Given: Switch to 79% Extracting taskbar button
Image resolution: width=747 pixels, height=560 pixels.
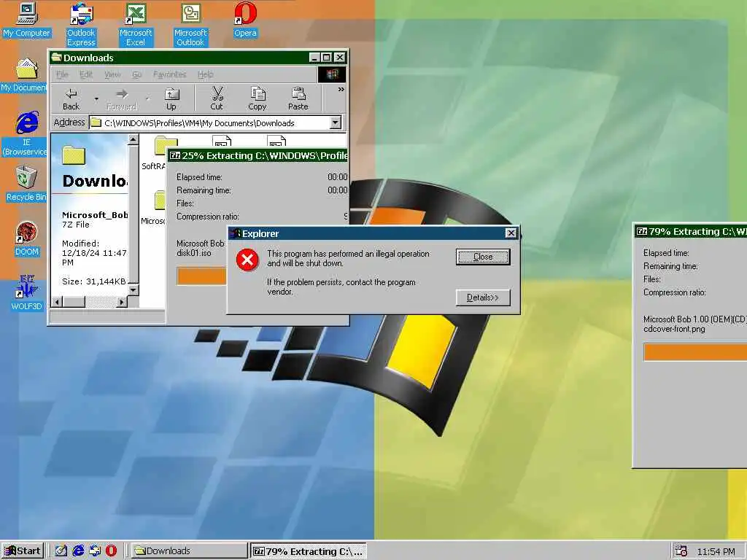Looking at the screenshot, I should tap(309, 551).
